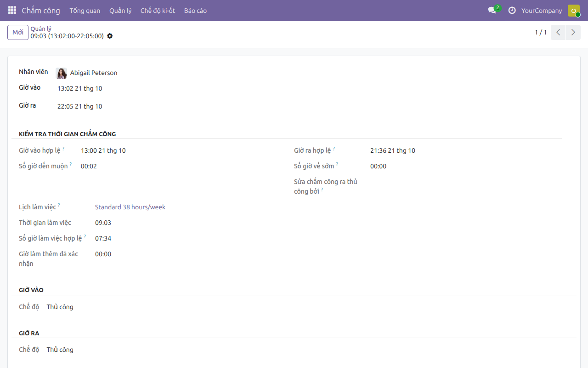Image resolution: width=588 pixels, height=368 pixels.
Task: Click the Thủ công mode under Giờ ra section
Action: tap(60, 350)
